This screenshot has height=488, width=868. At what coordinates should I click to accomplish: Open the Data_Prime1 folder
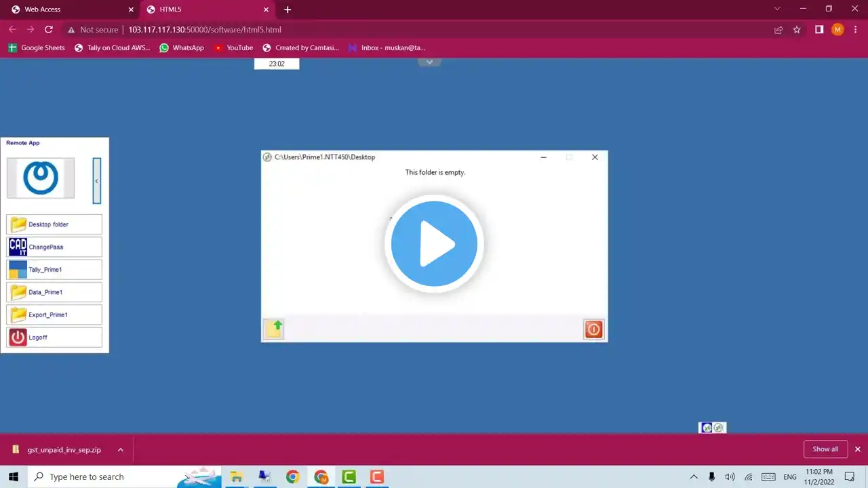coord(54,292)
